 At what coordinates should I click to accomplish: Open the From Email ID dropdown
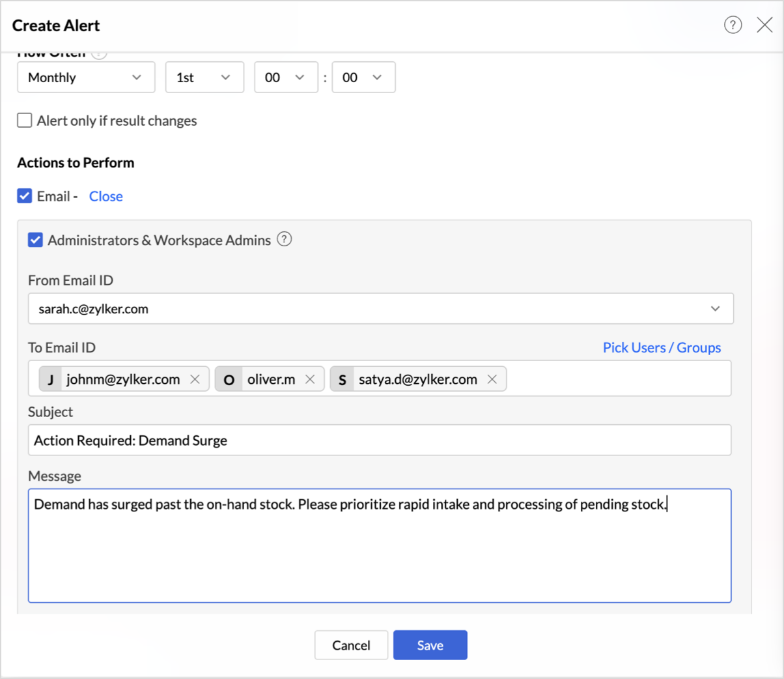click(380, 309)
